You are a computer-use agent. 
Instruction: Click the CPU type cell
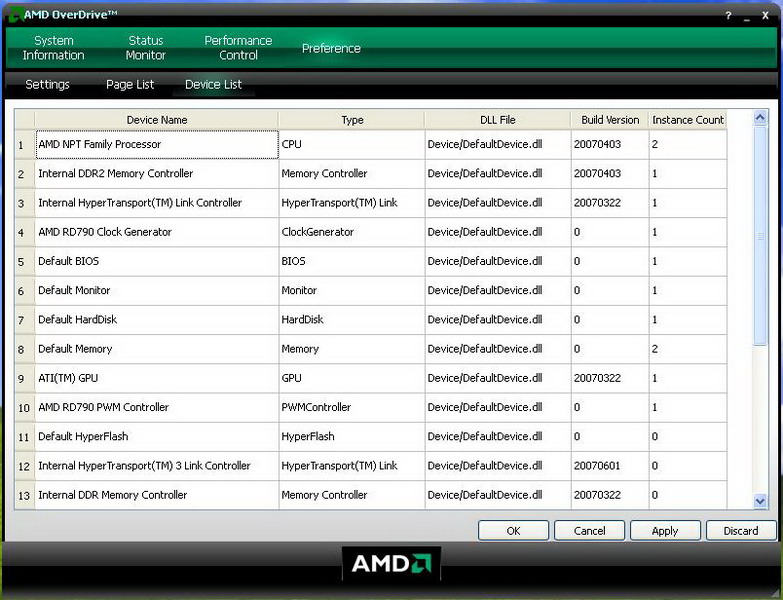(352, 145)
